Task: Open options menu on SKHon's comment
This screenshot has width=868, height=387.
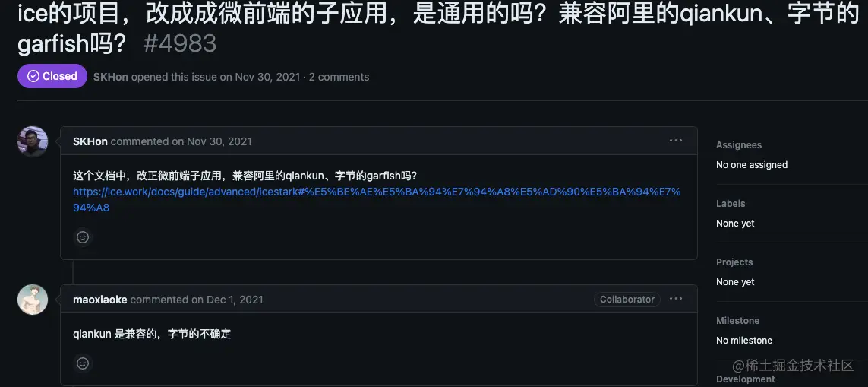Action: pyautogui.click(x=676, y=141)
